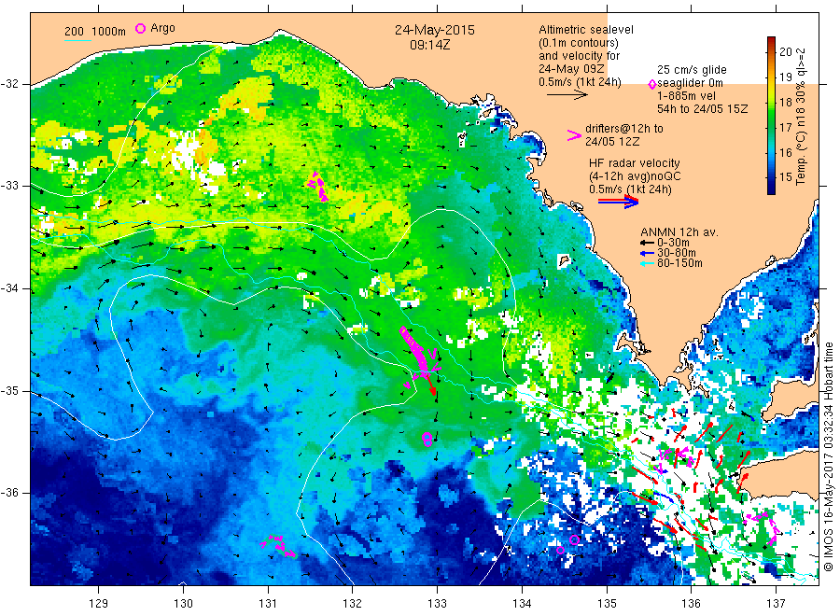Click the colorbar tick label '18'

pyautogui.click(x=785, y=103)
